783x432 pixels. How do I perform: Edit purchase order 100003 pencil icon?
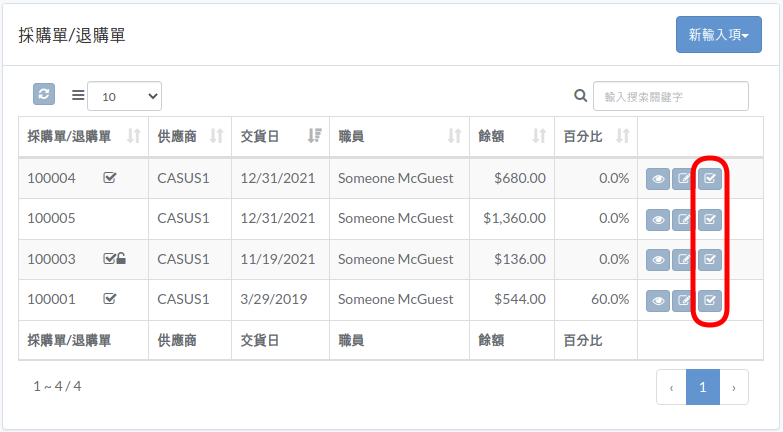pos(683,260)
